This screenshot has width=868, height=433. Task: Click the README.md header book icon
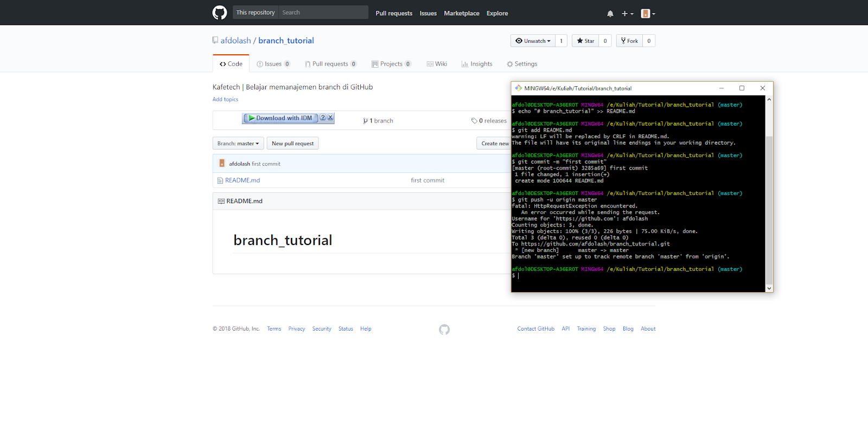point(221,201)
